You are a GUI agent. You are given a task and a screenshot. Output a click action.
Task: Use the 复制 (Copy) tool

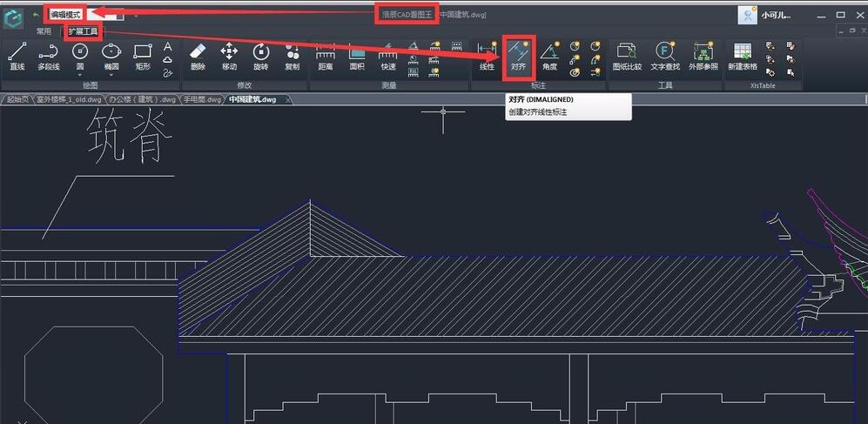(x=292, y=56)
